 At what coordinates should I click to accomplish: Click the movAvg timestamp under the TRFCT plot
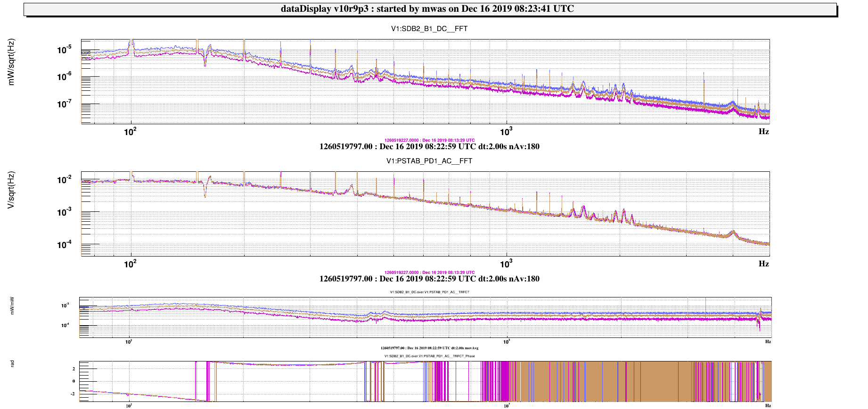point(429,348)
